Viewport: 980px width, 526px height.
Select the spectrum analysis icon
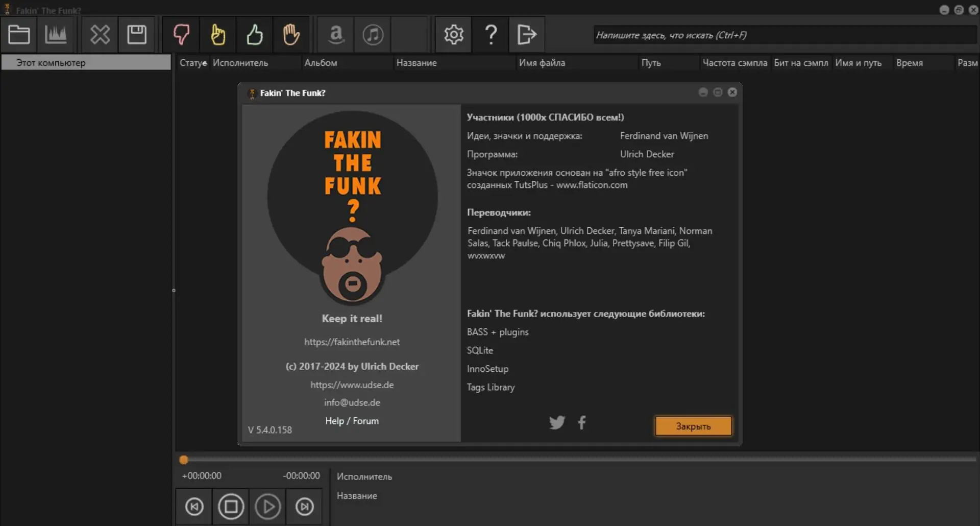coord(57,34)
